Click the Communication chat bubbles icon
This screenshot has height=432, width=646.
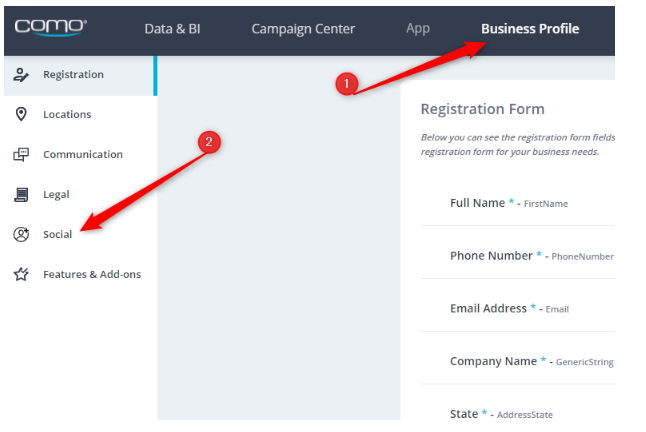point(21,154)
